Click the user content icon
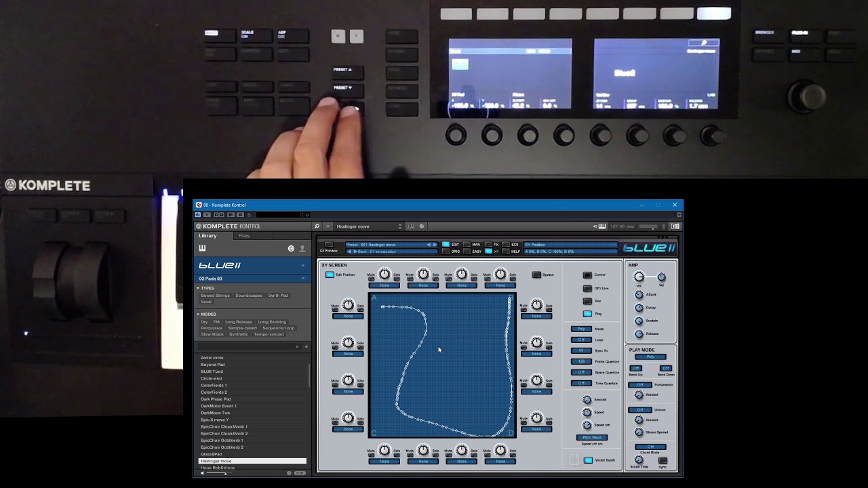The width and height of the screenshot is (868, 488). (302, 249)
